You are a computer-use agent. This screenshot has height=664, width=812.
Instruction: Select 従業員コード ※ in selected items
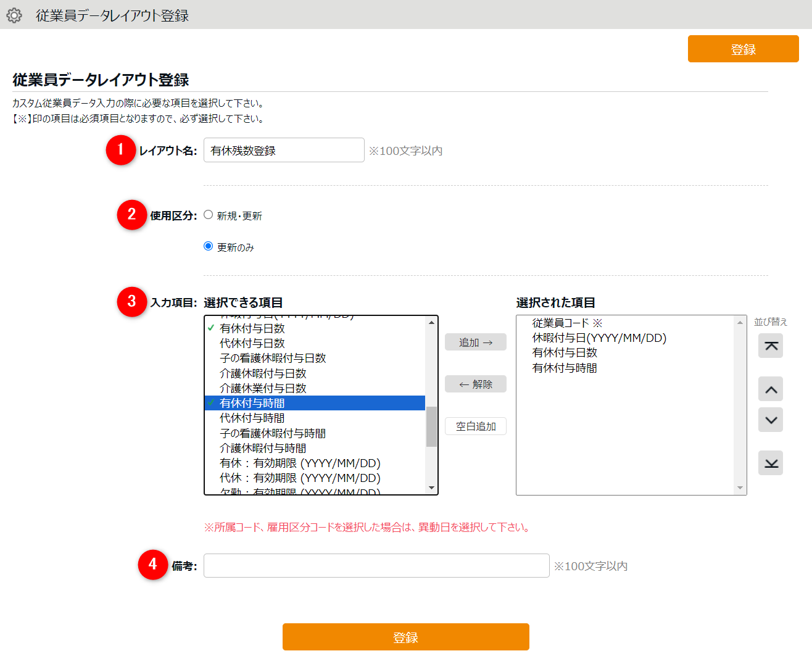[x=567, y=323]
